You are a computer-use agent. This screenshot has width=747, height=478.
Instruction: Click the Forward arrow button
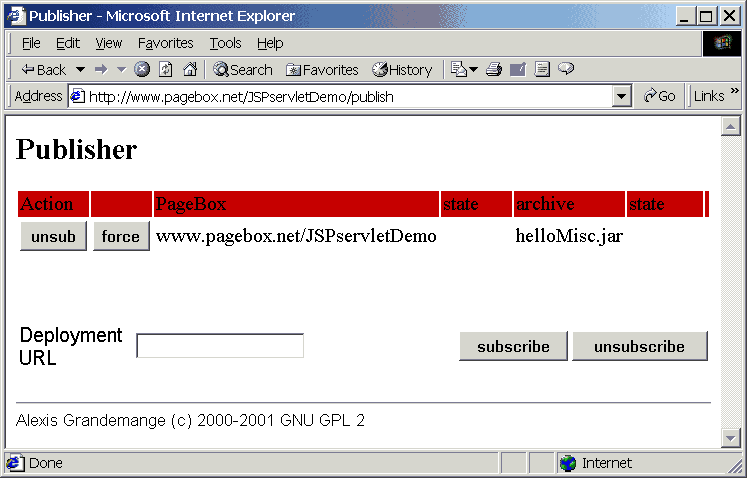pos(101,70)
